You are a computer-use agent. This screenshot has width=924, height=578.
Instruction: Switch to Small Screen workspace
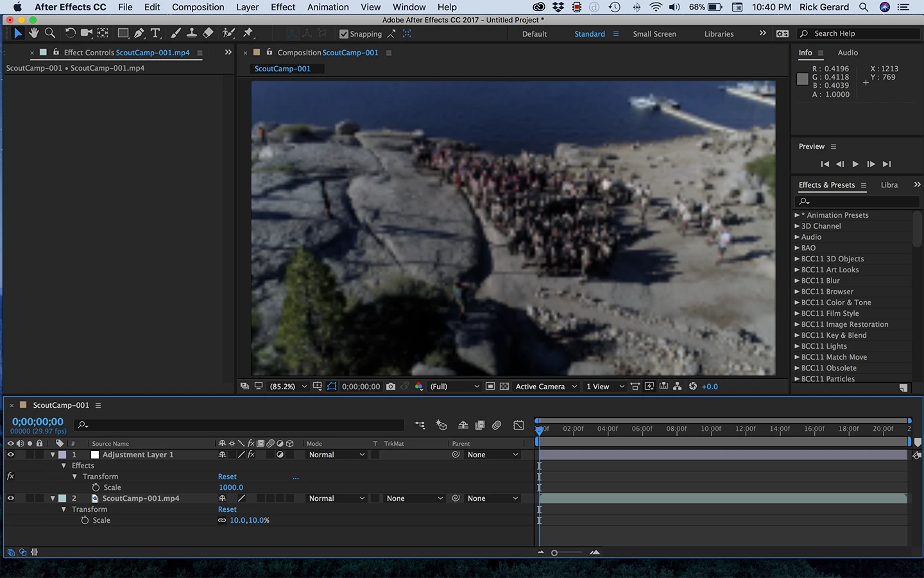coord(654,34)
